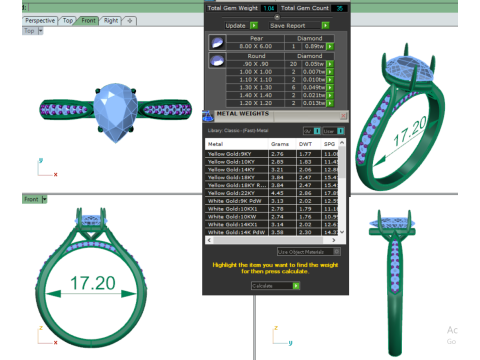Click the metal list scroll right arrow

pyautogui.click(x=334, y=240)
